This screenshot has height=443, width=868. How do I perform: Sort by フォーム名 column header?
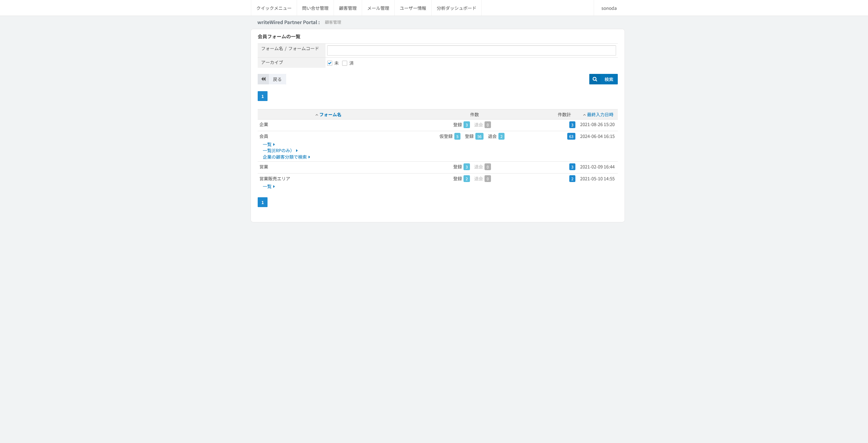tap(330, 115)
